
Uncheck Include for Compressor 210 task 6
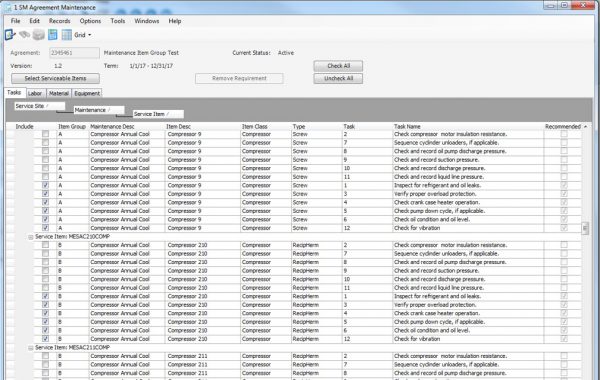[46, 330]
